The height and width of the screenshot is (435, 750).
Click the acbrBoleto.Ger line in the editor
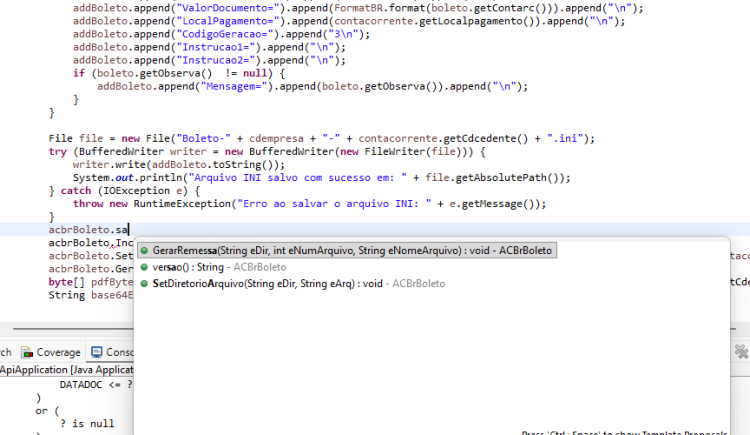pos(90,268)
